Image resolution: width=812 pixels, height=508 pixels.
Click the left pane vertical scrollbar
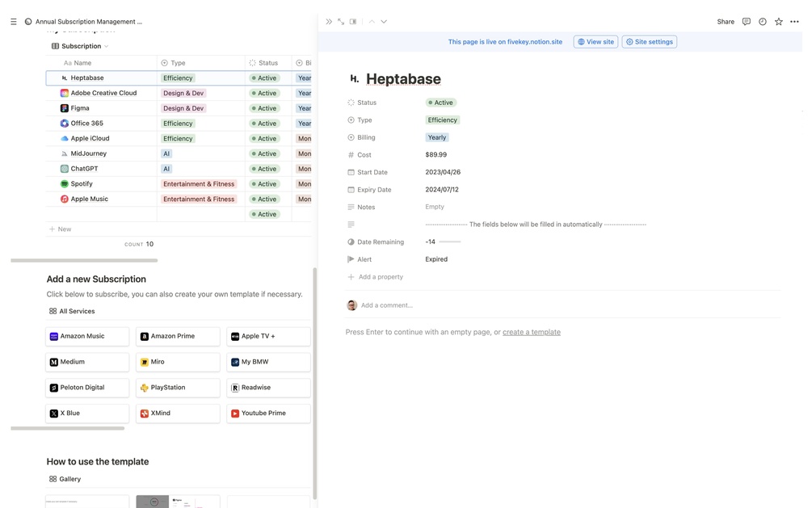(x=314, y=383)
